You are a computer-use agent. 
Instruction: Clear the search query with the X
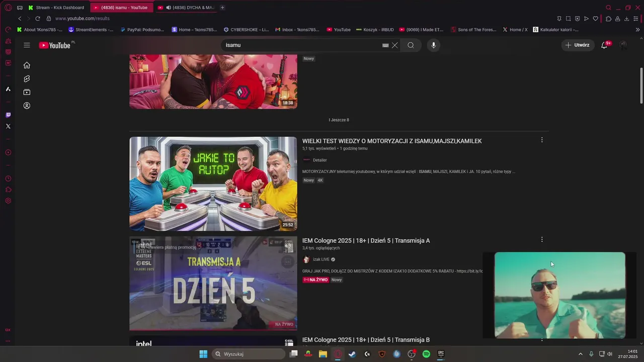pyautogui.click(x=395, y=45)
